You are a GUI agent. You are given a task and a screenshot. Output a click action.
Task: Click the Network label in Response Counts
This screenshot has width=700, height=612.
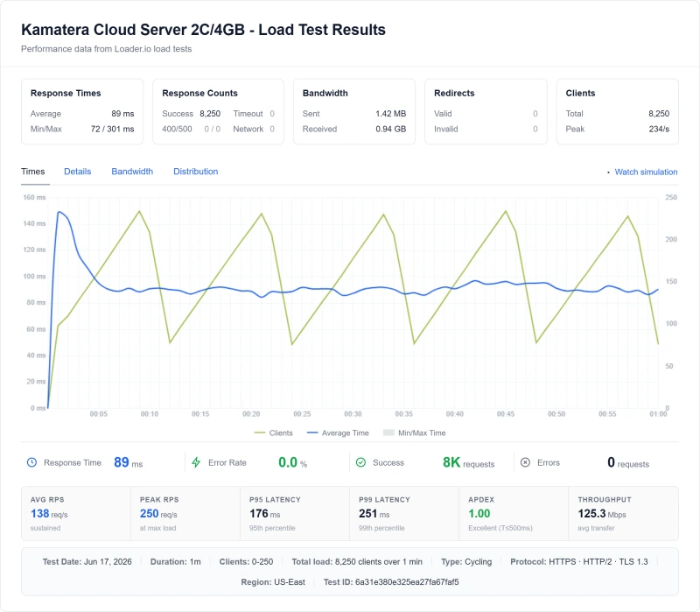tap(248, 129)
